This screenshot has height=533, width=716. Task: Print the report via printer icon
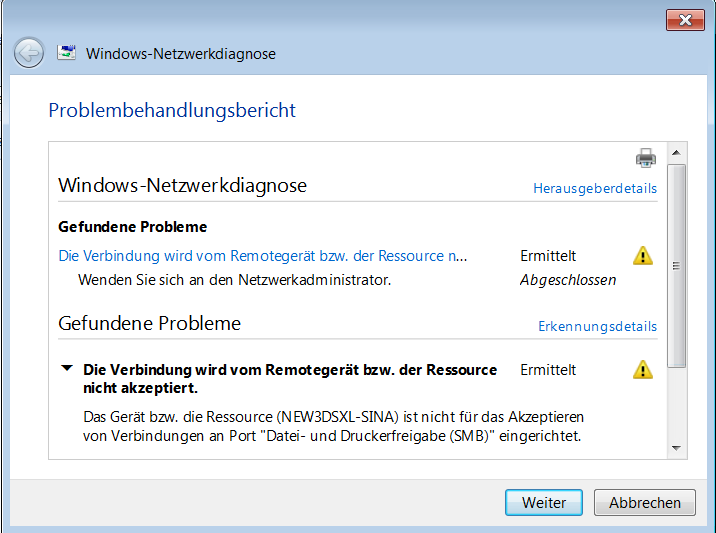(x=646, y=158)
